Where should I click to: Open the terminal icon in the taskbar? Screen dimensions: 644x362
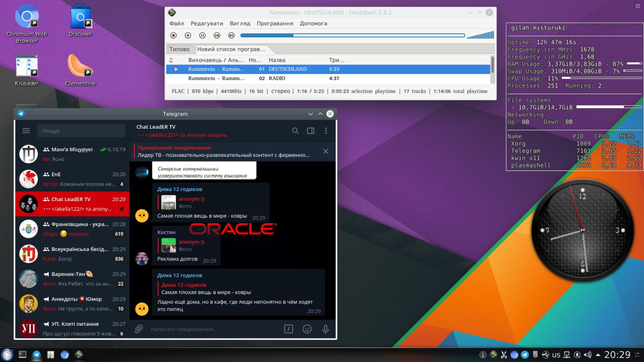(x=22, y=354)
